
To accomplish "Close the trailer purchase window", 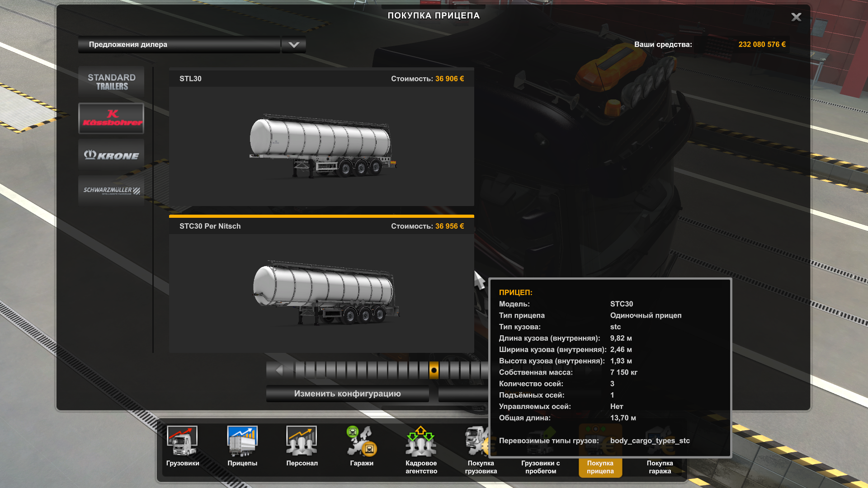I will click(x=796, y=17).
